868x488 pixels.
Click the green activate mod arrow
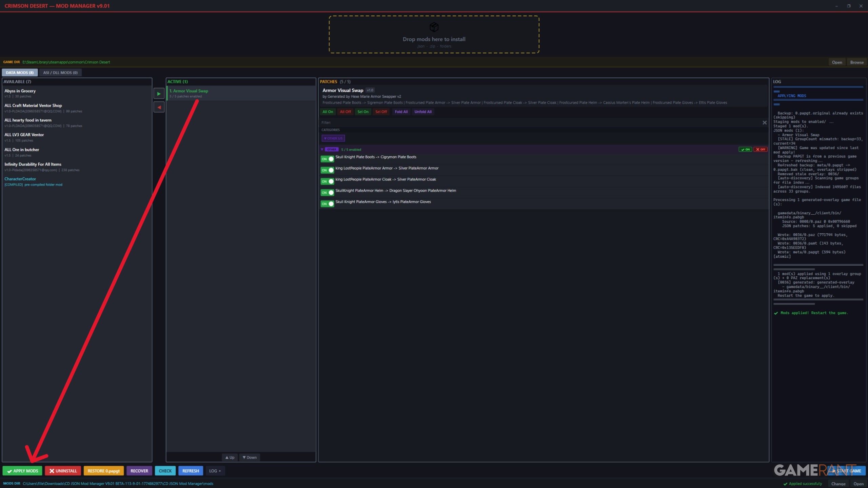pos(159,94)
